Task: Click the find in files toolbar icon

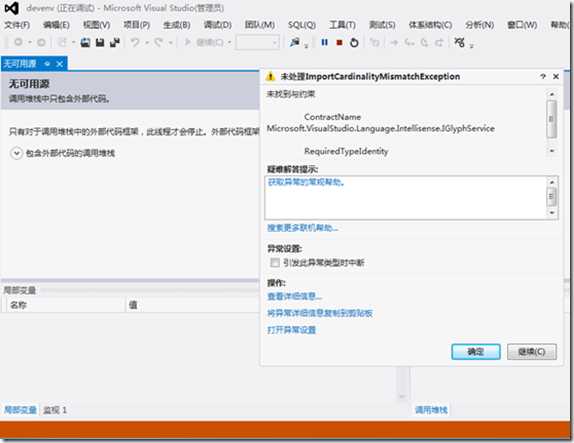Action: tap(295, 42)
